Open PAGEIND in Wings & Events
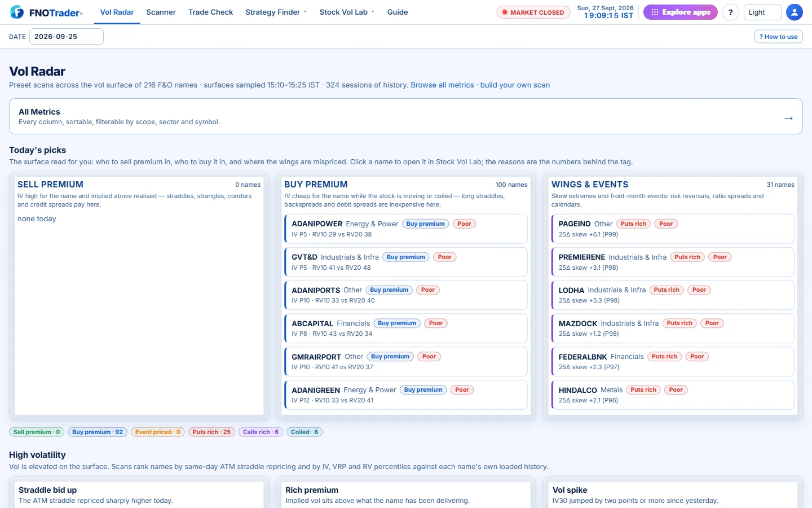 [673, 229]
